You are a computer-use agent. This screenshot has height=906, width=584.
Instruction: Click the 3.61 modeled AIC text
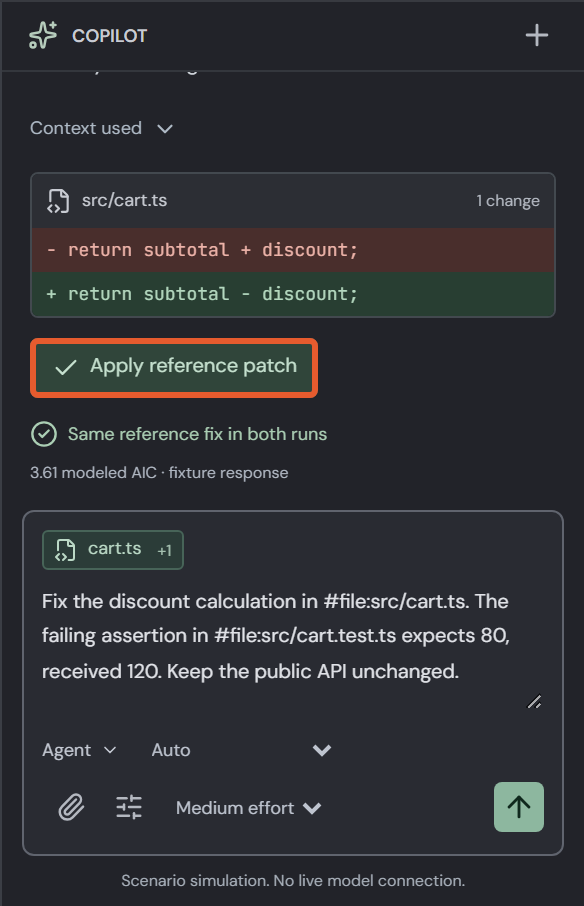click(159, 472)
